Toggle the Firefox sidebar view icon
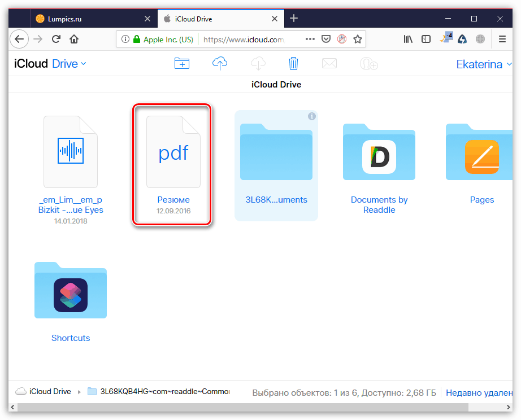 pos(426,38)
